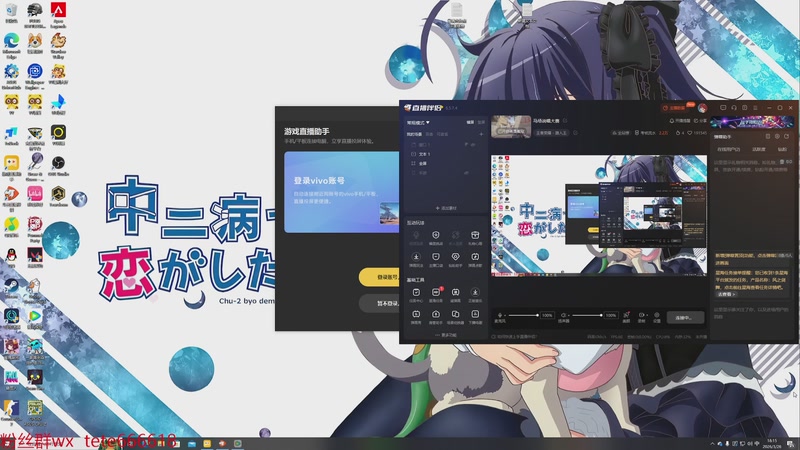Open the Recycle Bin desktop icon

(11, 13)
